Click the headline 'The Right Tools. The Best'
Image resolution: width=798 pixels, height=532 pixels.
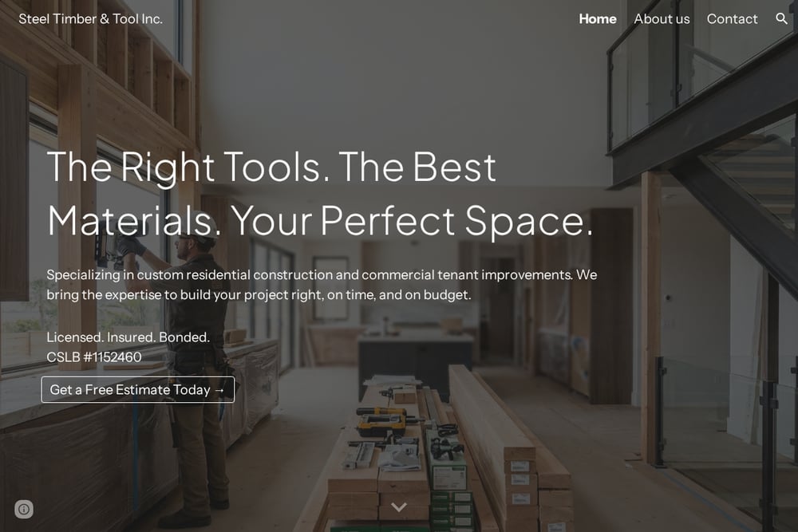(x=271, y=167)
